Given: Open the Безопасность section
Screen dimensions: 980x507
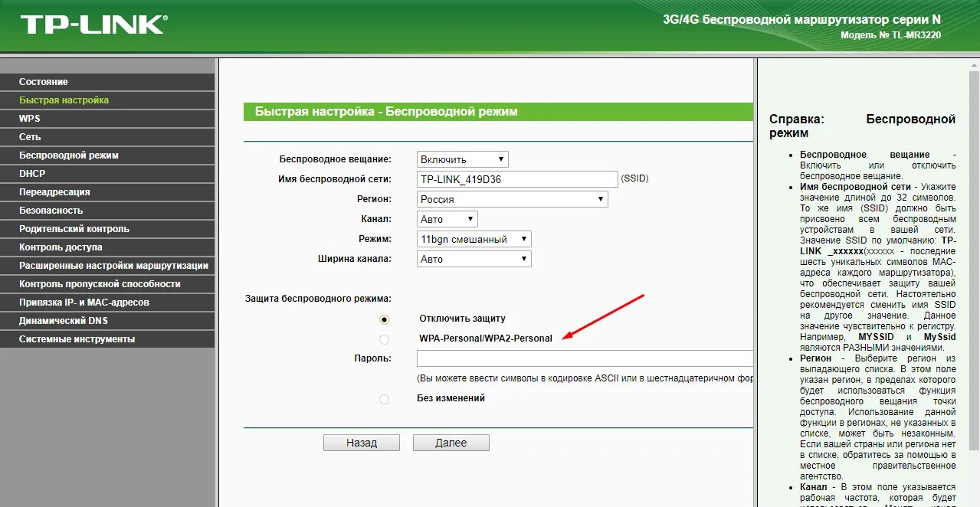Looking at the screenshot, I should [x=107, y=211].
